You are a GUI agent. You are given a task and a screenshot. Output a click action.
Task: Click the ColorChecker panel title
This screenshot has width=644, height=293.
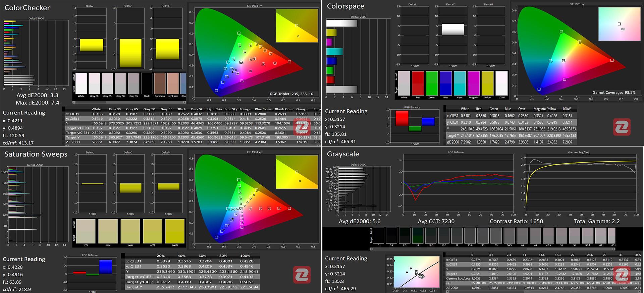(x=27, y=8)
